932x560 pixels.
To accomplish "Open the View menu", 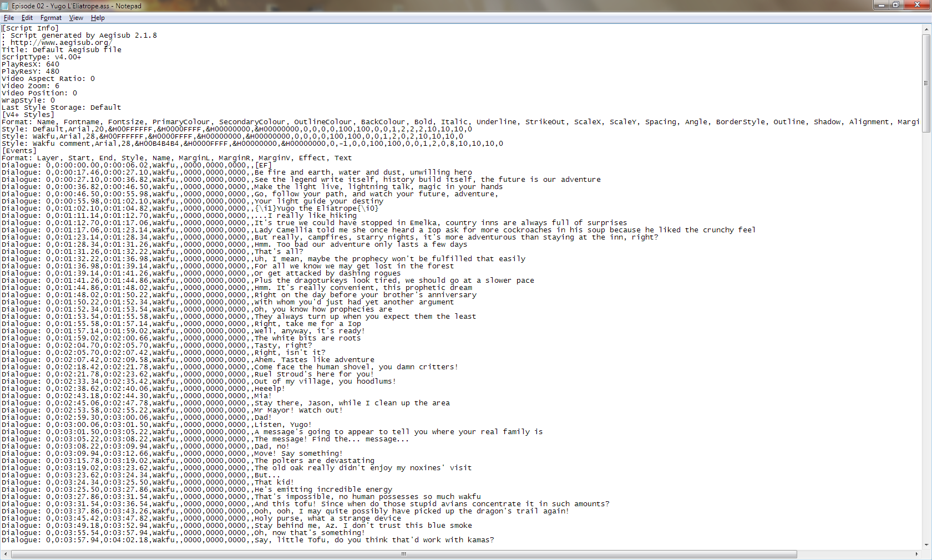I will pos(76,18).
